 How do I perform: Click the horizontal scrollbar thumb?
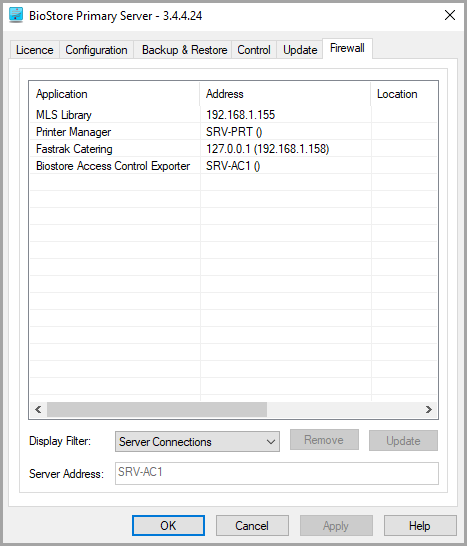pyautogui.click(x=157, y=410)
